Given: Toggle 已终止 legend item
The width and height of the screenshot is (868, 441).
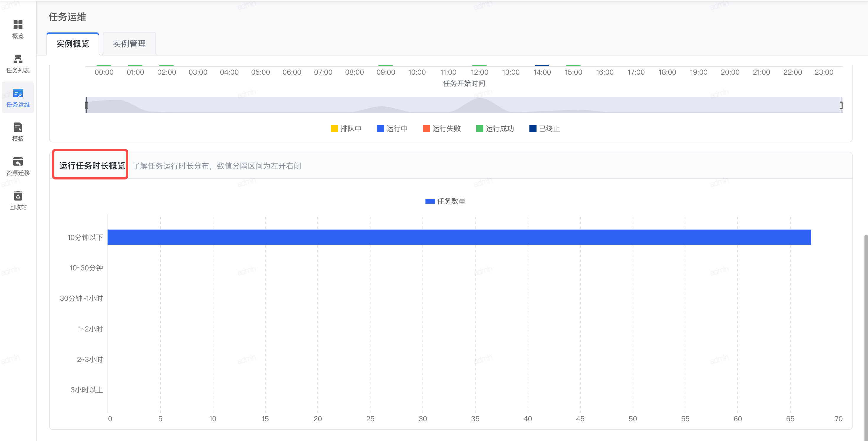Looking at the screenshot, I should pyautogui.click(x=544, y=129).
